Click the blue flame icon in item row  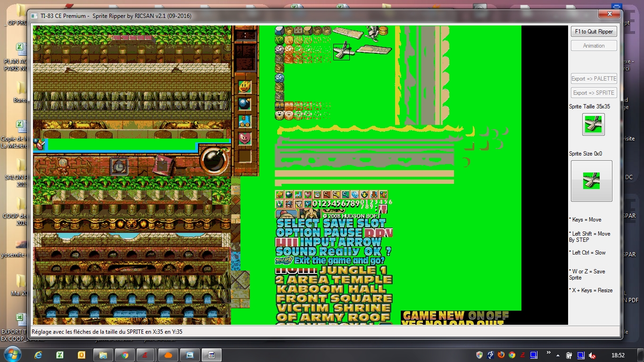click(x=355, y=195)
